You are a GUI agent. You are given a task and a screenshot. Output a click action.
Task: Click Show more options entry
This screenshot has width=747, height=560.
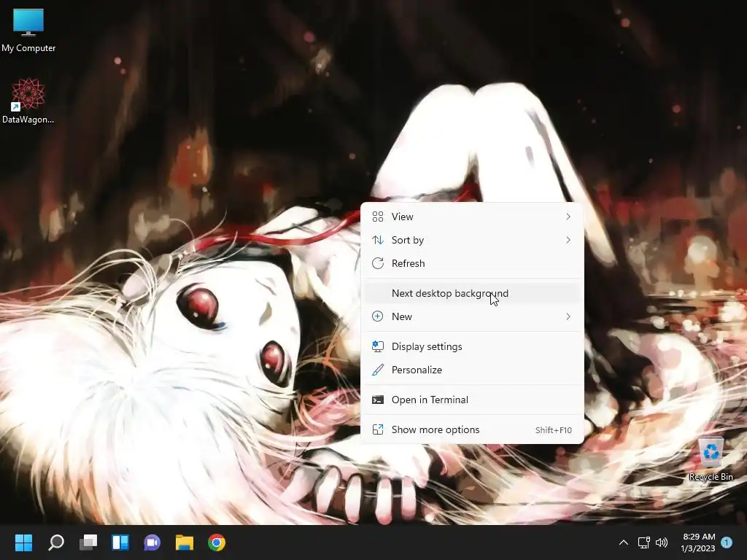pyautogui.click(x=472, y=430)
